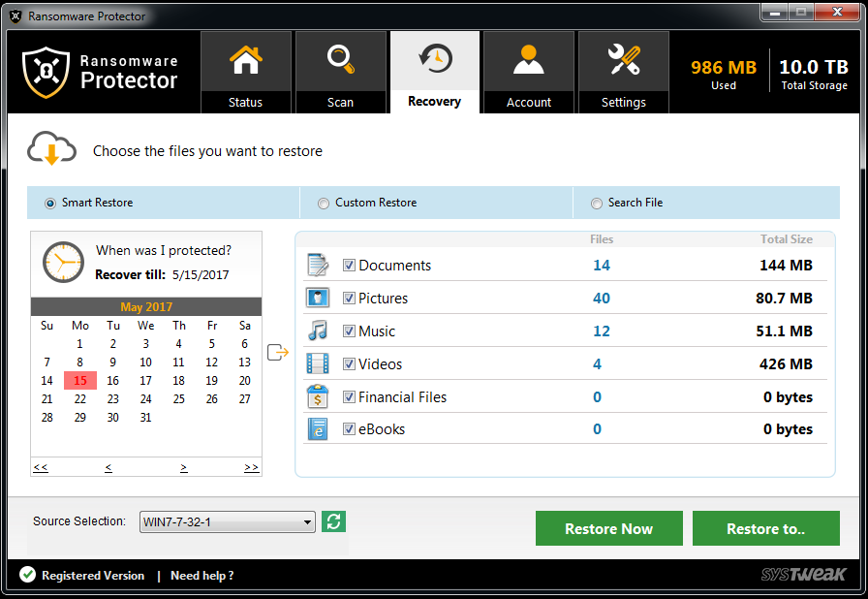This screenshot has width=868, height=599.
Task: Open the Scan tab
Action: (x=340, y=73)
